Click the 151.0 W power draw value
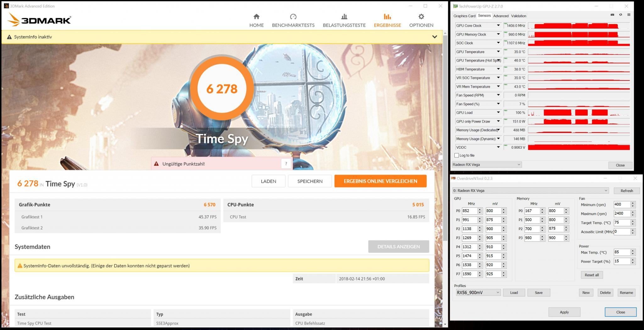 [x=514, y=121]
